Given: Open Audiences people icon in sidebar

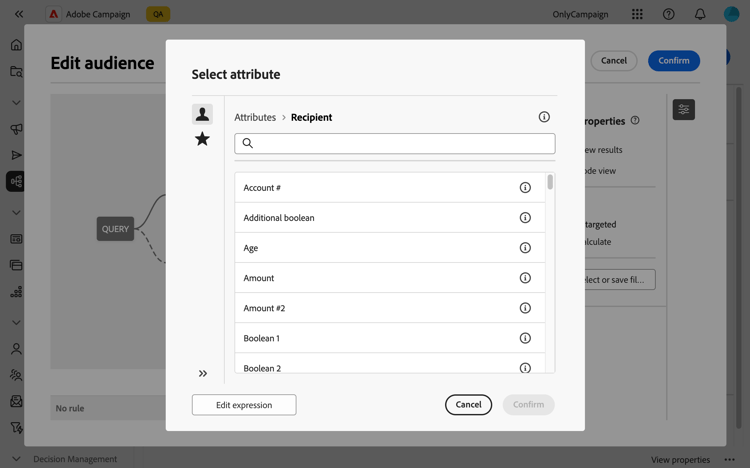Looking at the screenshot, I should [x=16, y=375].
